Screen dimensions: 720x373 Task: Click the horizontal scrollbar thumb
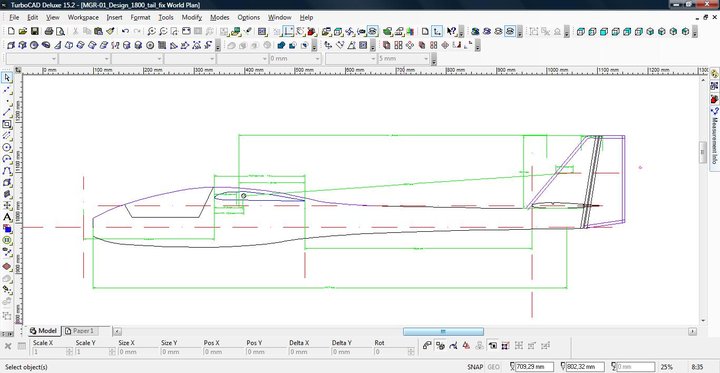443,331
